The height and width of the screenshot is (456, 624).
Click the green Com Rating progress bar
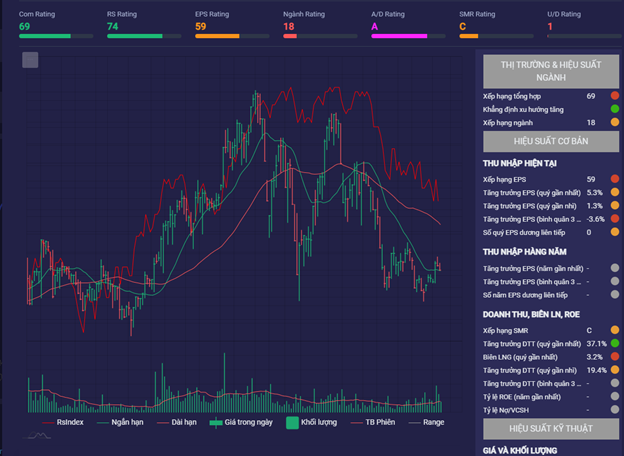click(45, 36)
